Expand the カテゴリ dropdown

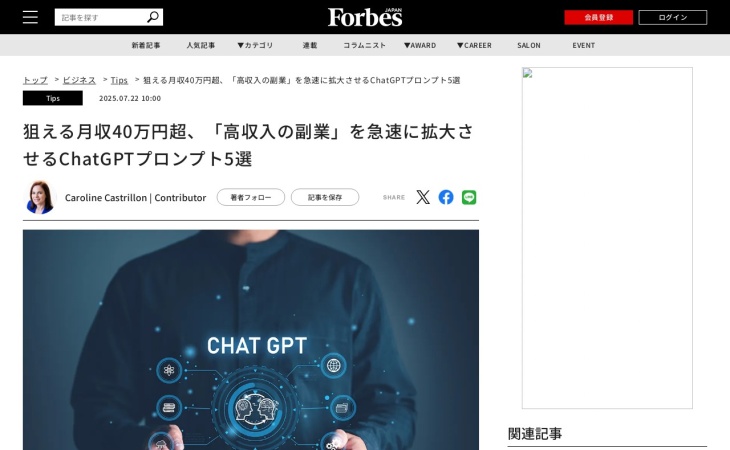(255, 45)
